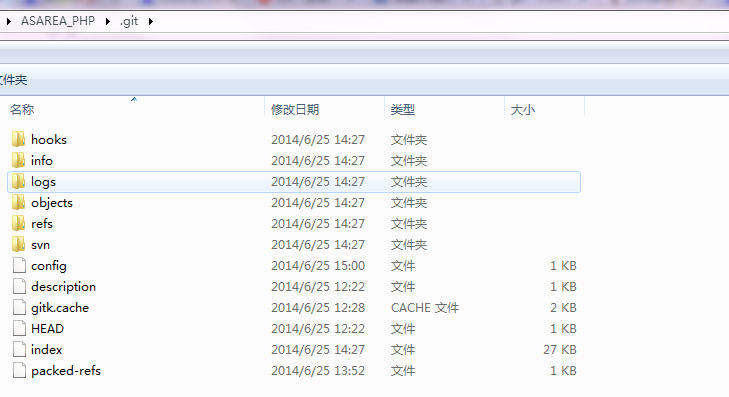This screenshot has height=397, width=729.
Task: Select the file name logs
Action: tap(43, 182)
